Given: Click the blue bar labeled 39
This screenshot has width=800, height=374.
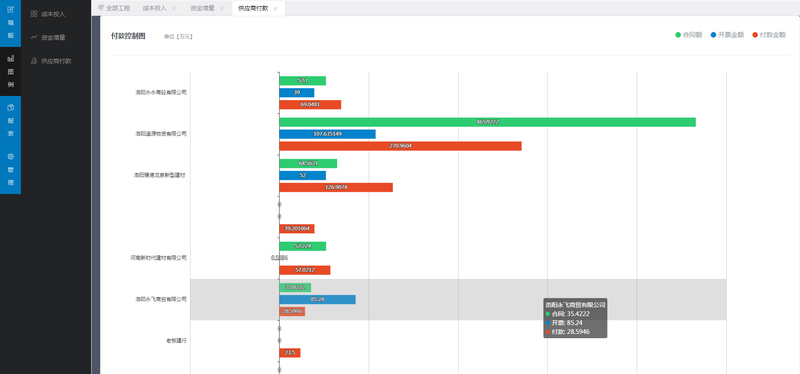Looking at the screenshot, I should (296, 92).
